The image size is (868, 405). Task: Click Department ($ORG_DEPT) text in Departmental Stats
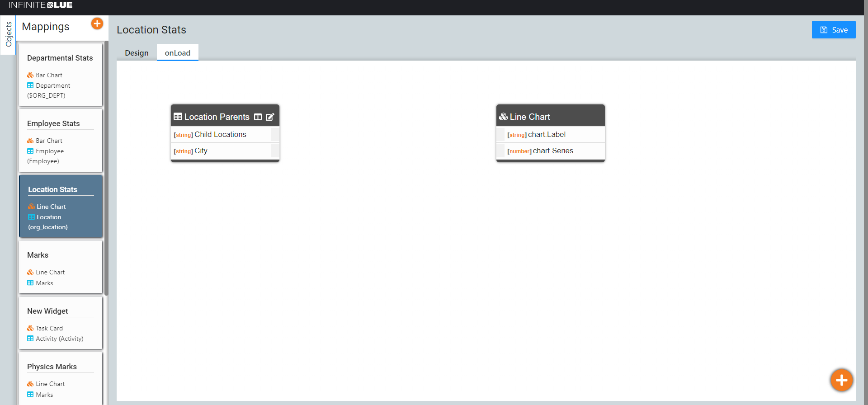[48, 90]
